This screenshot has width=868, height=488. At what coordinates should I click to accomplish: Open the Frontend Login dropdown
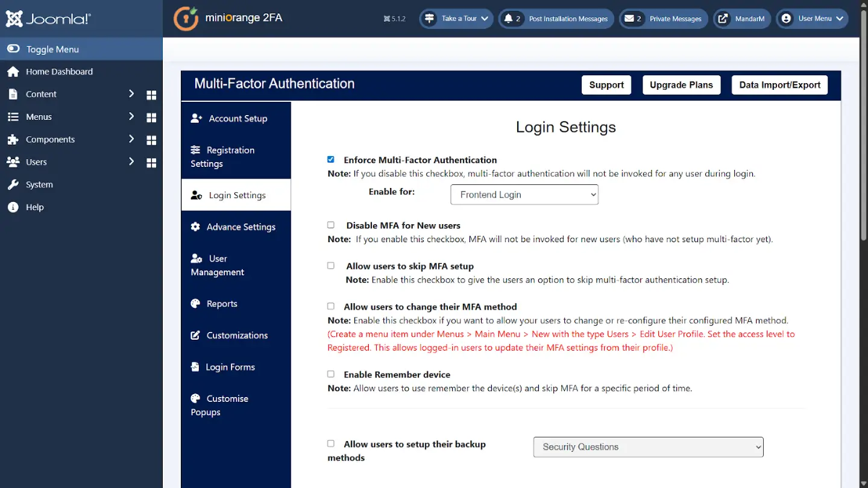(524, 195)
